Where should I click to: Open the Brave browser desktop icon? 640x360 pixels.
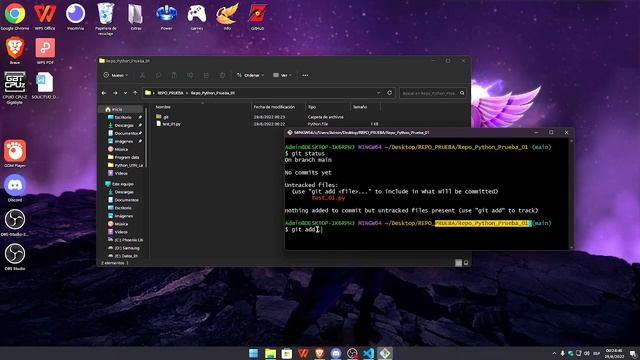[x=15, y=50]
